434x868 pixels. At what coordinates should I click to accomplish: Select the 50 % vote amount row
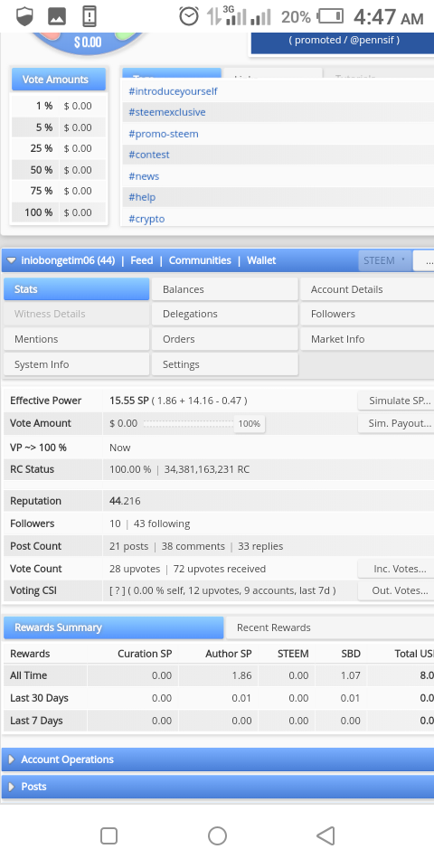pos(59,170)
